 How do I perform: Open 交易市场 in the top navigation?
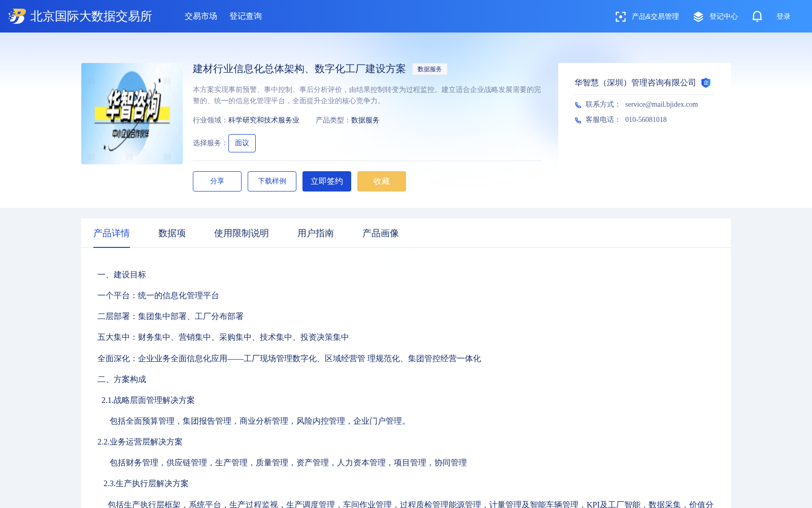[x=201, y=16]
